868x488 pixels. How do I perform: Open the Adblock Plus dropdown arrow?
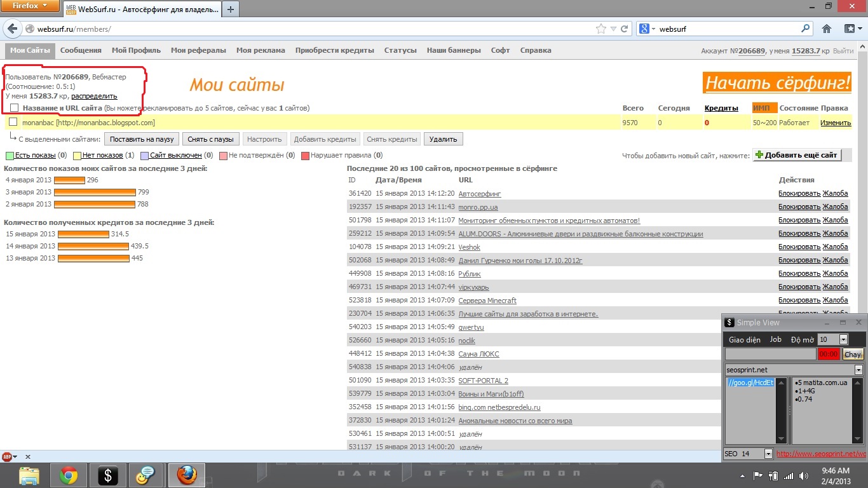[15, 457]
